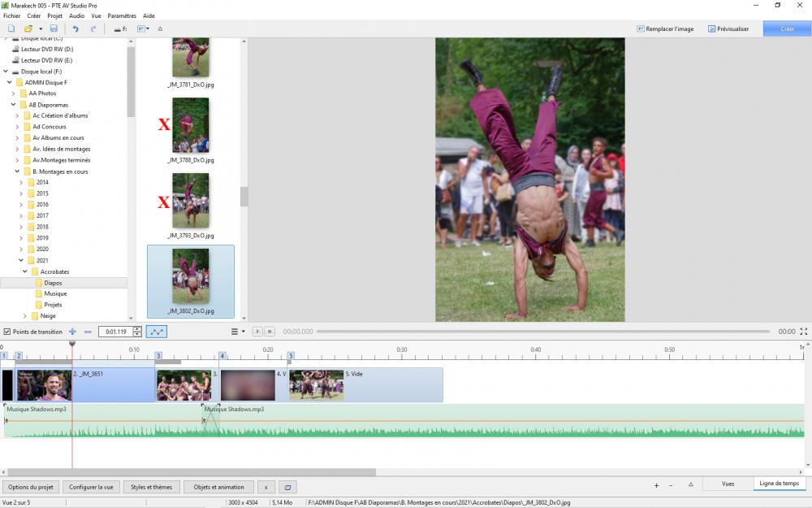Open Objets et animation
The width and height of the screenshot is (812, 508).
218,487
